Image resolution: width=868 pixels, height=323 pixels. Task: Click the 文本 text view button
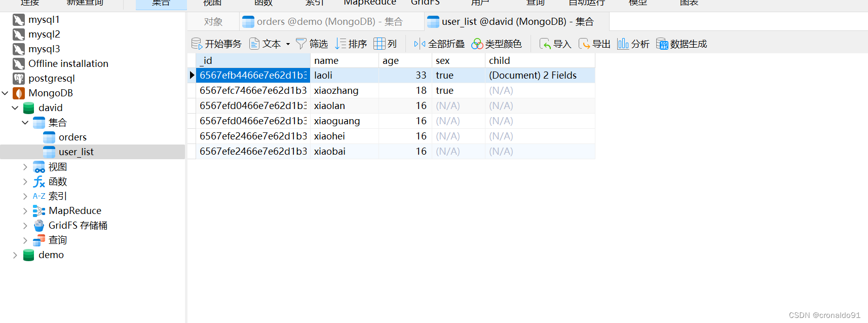[x=265, y=44]
